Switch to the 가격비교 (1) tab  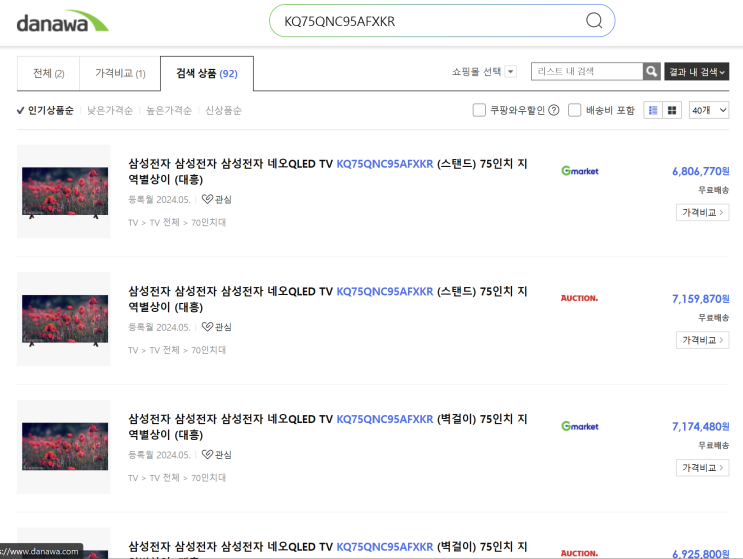[120, 73]
